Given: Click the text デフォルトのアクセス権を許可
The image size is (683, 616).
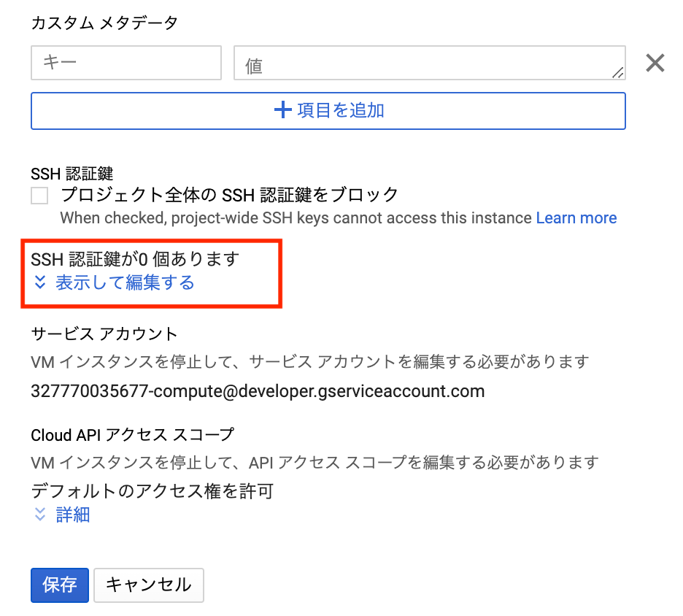Looking at the screenshot, I should [x=152, y=491].
